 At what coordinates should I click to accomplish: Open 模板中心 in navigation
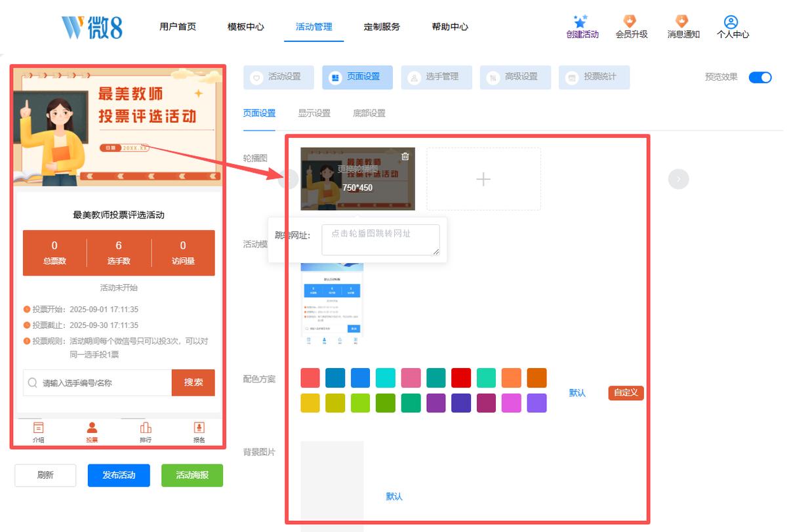click(x=246, y=27)
